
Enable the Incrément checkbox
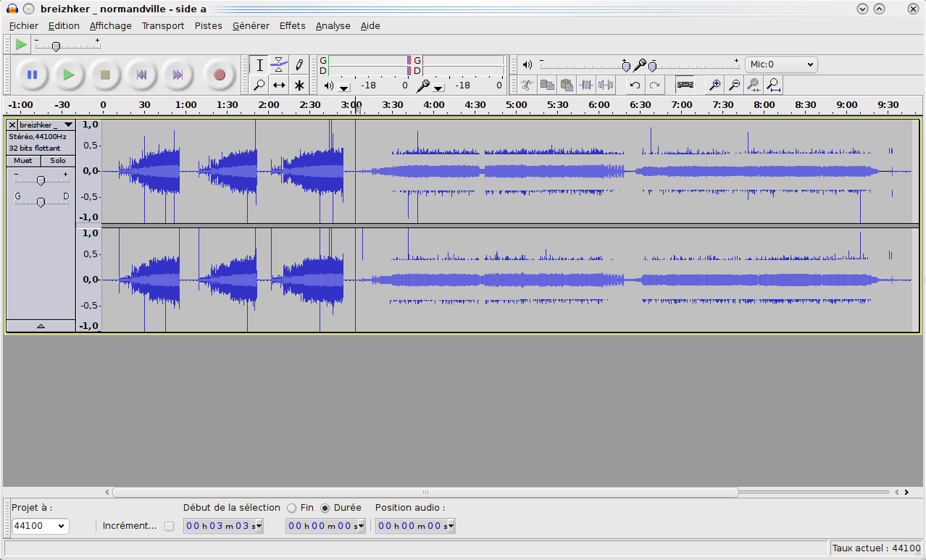[x=170, y=526]
